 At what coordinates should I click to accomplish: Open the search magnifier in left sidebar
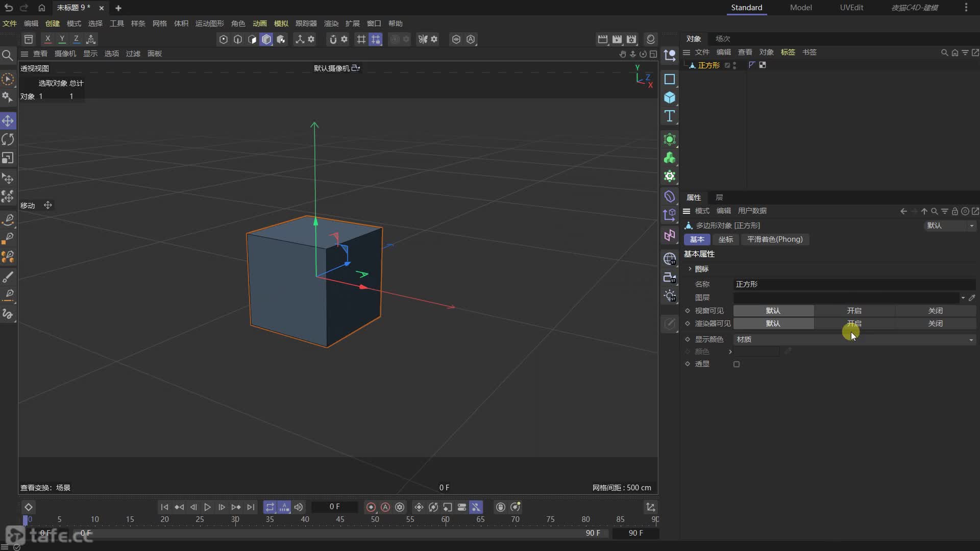[8, 55]
